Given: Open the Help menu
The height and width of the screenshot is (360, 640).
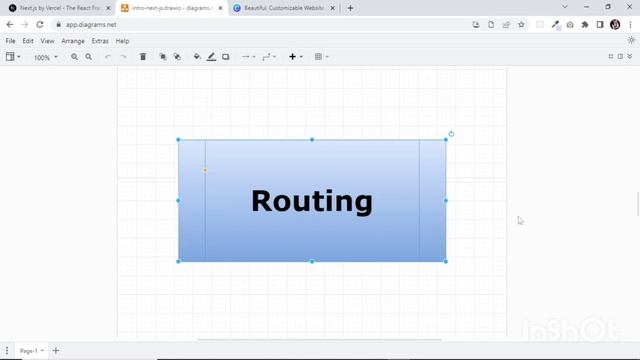Looking at the screenshot, I should click(x=122, y=41).
